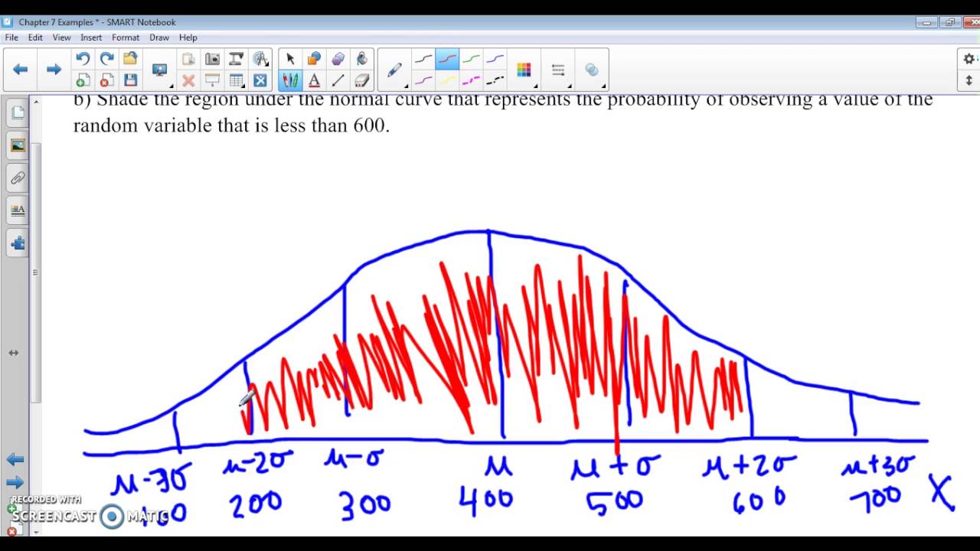
Task: Redo the last undone action
Action: (x=106, y=59)
